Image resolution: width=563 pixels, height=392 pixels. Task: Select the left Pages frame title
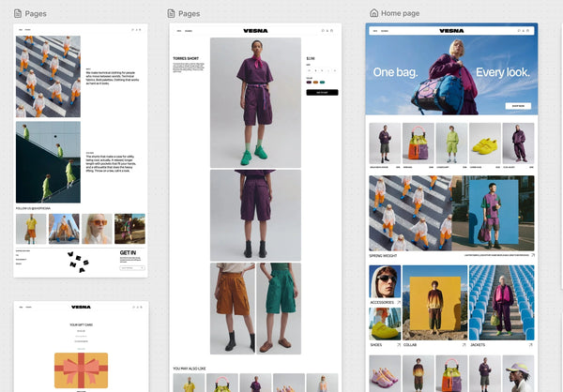[36, 14]
